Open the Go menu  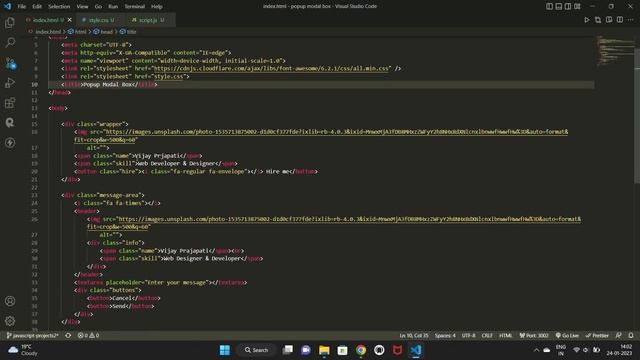coord(98,7)
